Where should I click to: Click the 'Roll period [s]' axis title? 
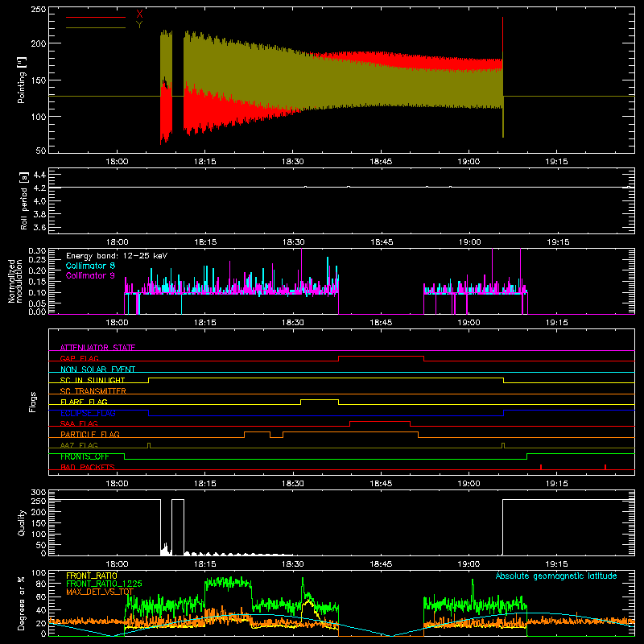(24, 200)
